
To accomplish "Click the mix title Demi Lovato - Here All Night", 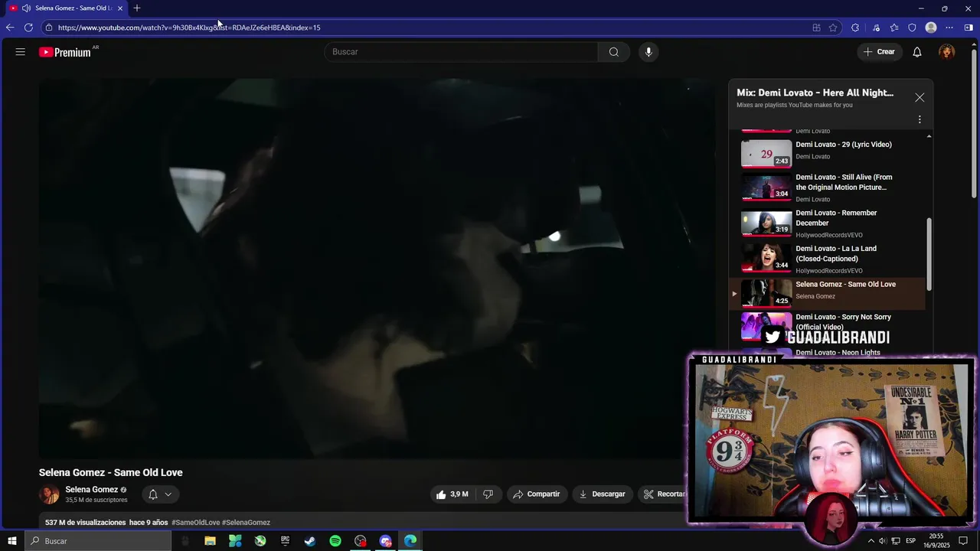I will (815, 93).
